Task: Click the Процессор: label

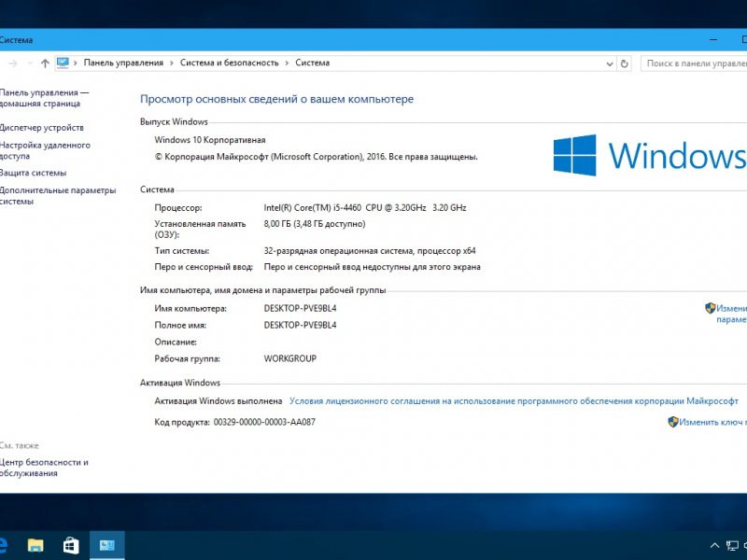Action: [178, 207]
